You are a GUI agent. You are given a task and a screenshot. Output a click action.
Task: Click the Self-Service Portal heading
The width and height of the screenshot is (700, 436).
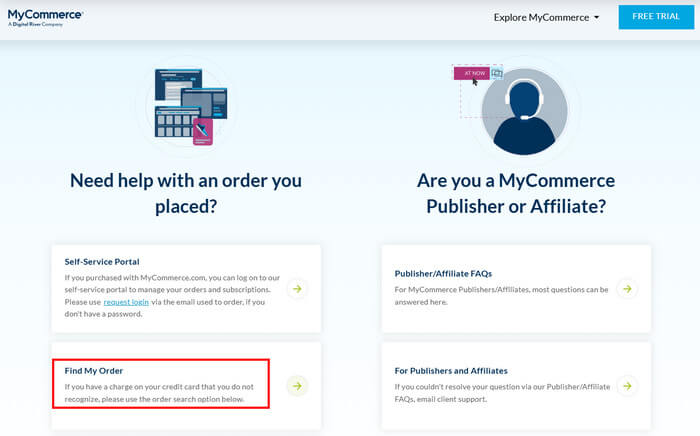(102, 262)
